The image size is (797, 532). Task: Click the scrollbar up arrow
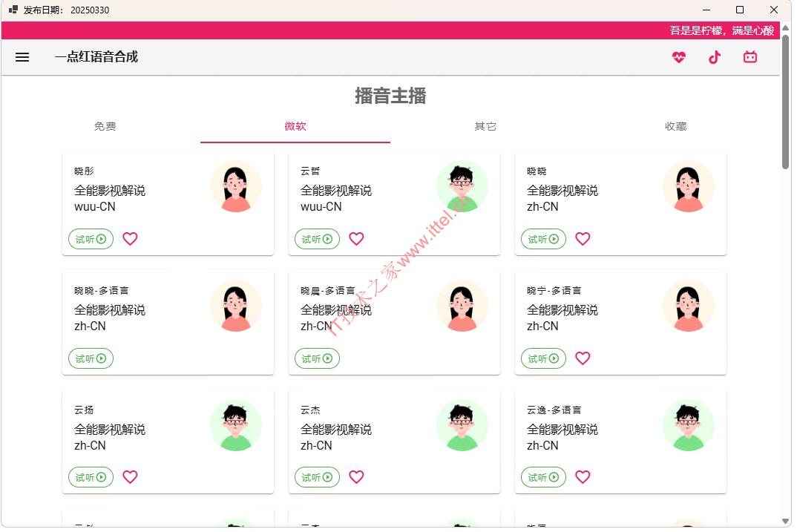[785, 27]
